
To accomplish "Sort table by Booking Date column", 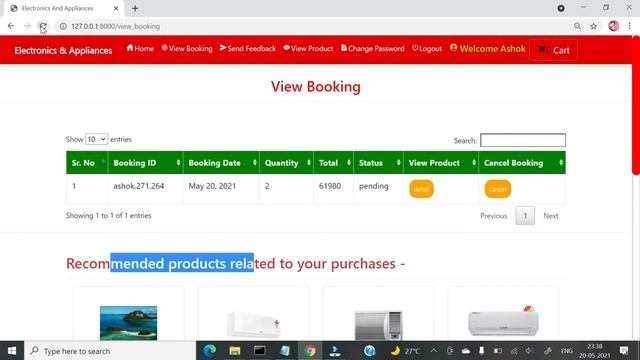I will (x=221, y=163).
